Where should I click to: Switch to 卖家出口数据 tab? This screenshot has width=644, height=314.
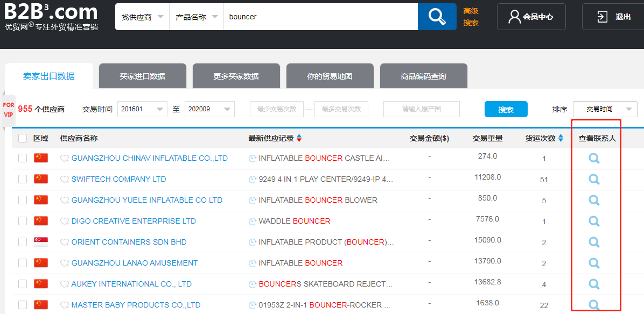click(x=49, y=76)
